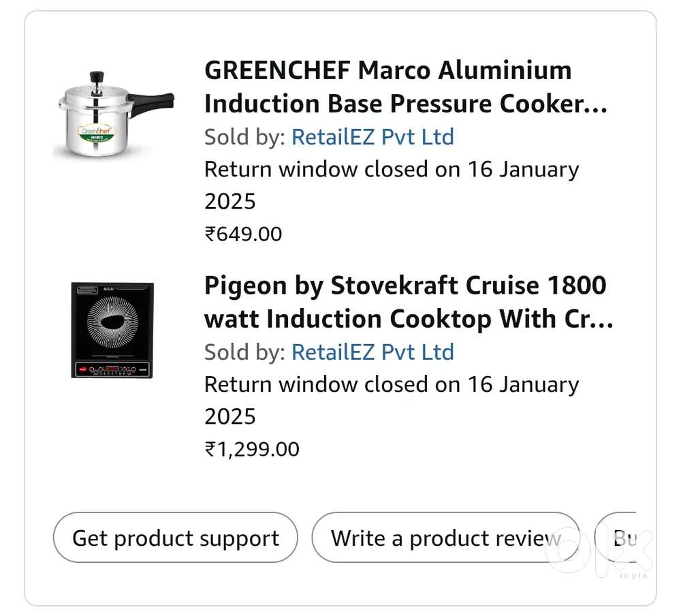Image resolution: width=681 pixels, height=616 pixels.
Task: Select the ₹1,299.00 price text
Action: tap(253, 450)
